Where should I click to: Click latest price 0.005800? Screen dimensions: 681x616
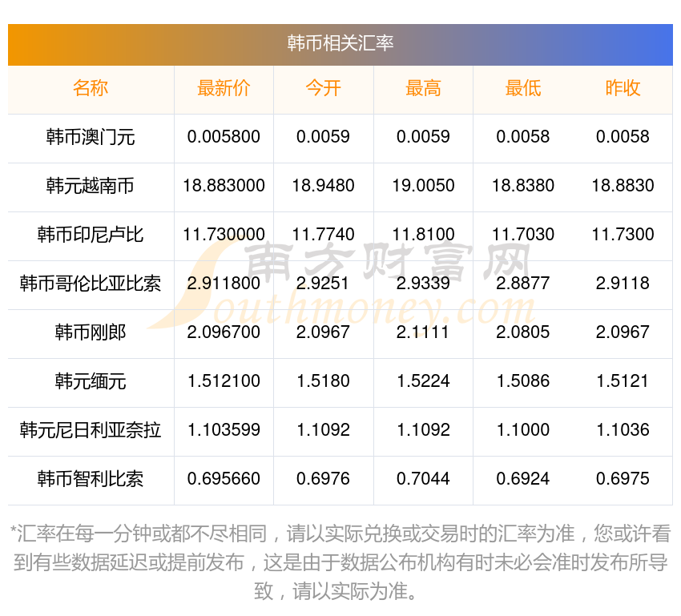point(224,137)
